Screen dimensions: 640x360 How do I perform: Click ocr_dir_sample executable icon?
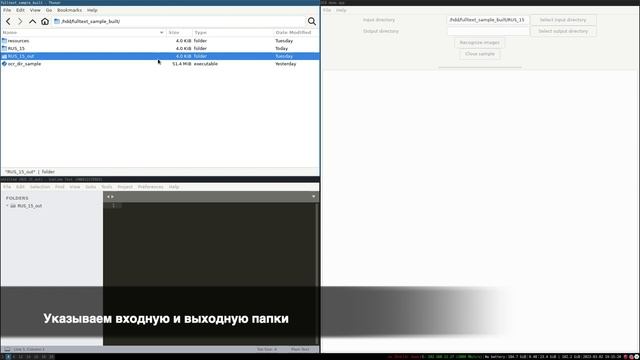[x=4, y=64]
